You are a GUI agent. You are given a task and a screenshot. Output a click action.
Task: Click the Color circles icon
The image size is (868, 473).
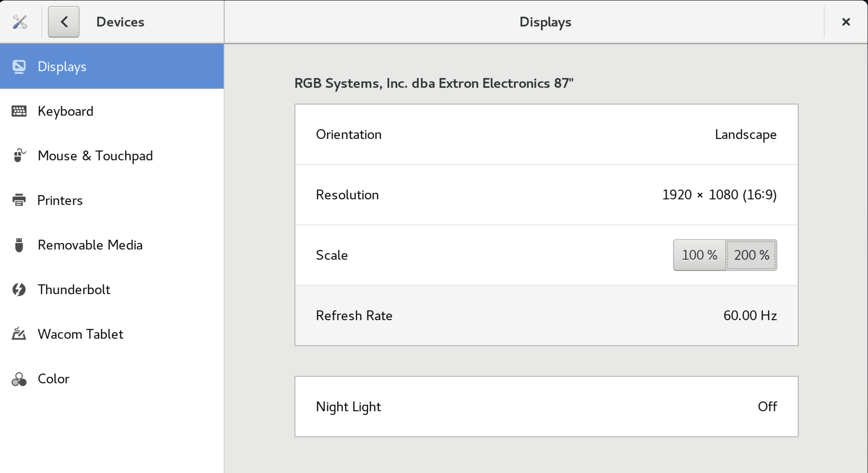click(19, 379)
